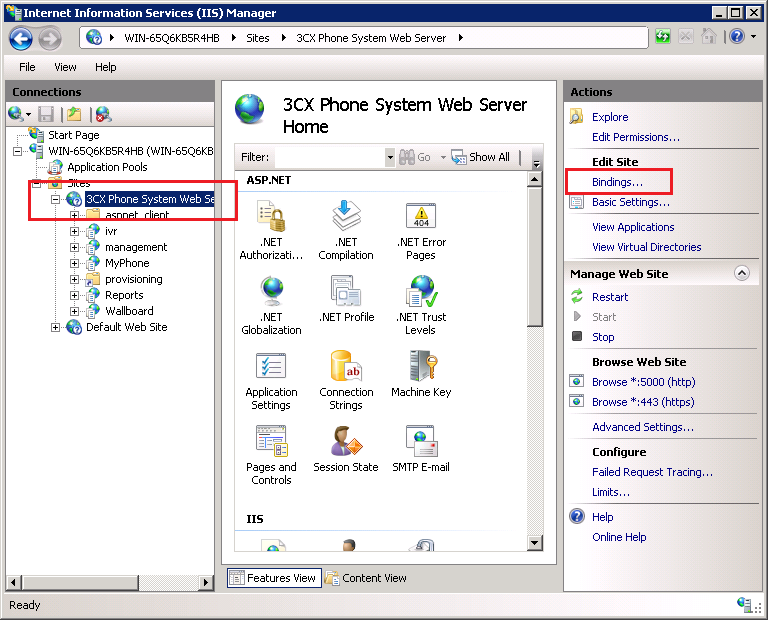The height and width of the screenshot is (620, 768).
Task: Open the SMTP E-mail feature
Action: tap(421, 449)
